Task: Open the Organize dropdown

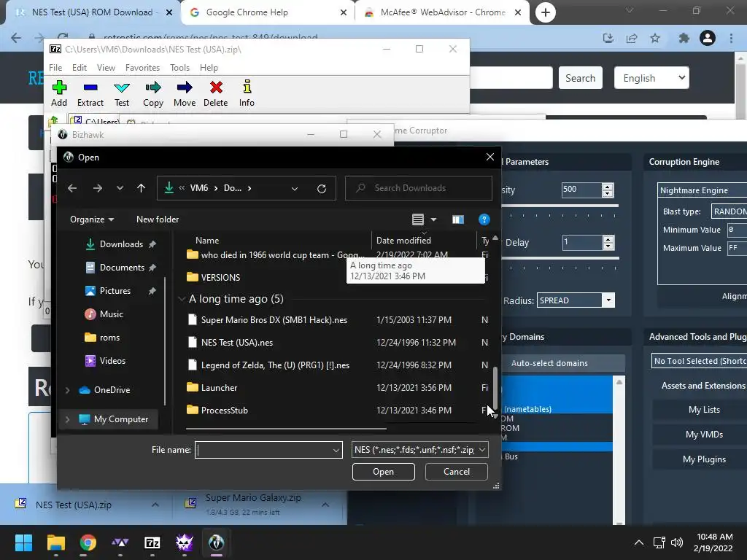Action: pos(92,219)
